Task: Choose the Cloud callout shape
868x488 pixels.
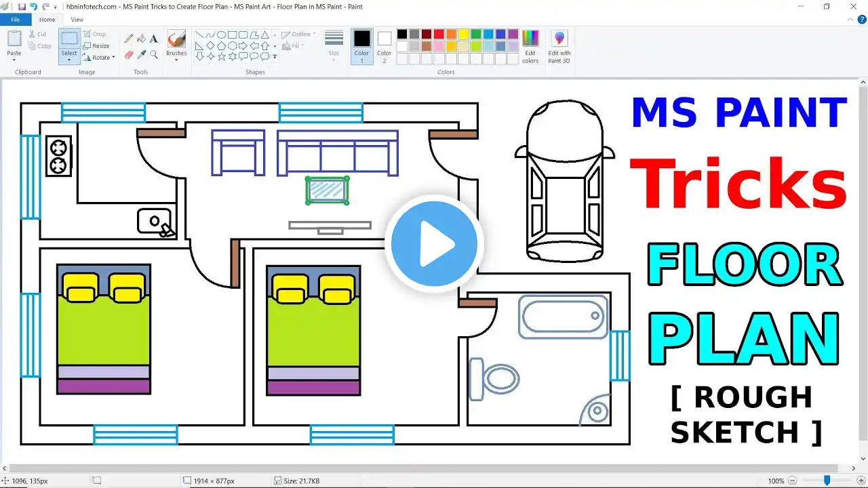Action: (x=264, y=56)
